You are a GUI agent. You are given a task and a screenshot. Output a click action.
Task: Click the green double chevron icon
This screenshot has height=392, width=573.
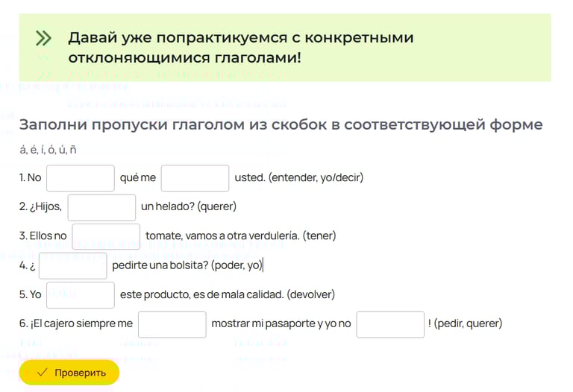pyautogui.click(x=43, y=39)
